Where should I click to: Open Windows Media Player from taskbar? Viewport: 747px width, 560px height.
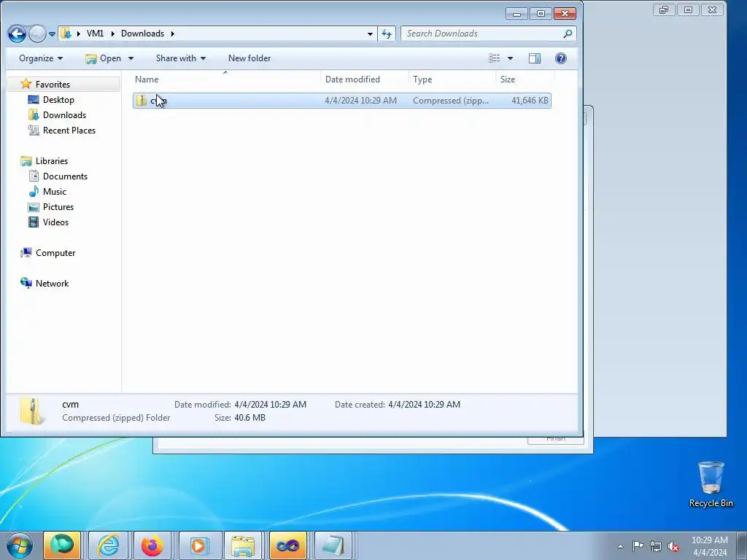click(x=198, y=545)
